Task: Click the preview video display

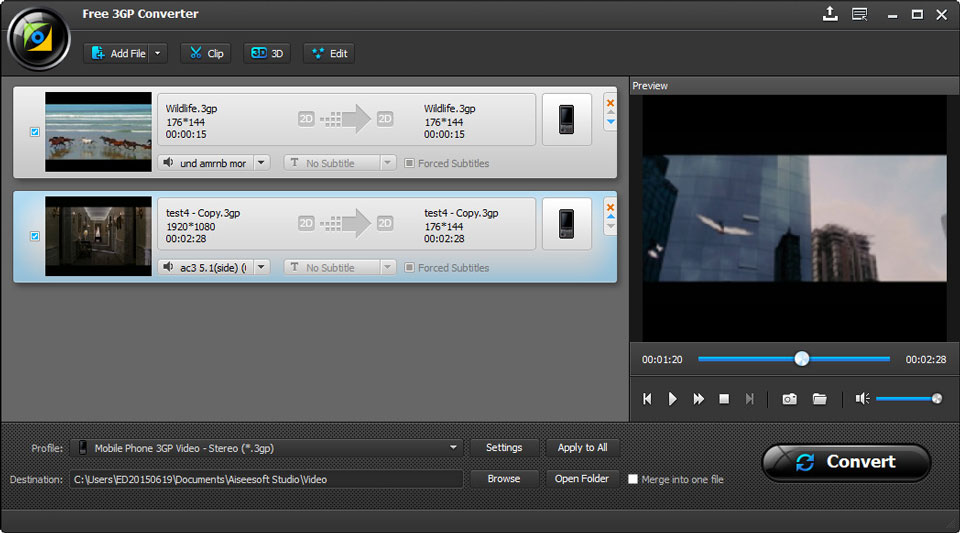Action: tap(794, 218)
